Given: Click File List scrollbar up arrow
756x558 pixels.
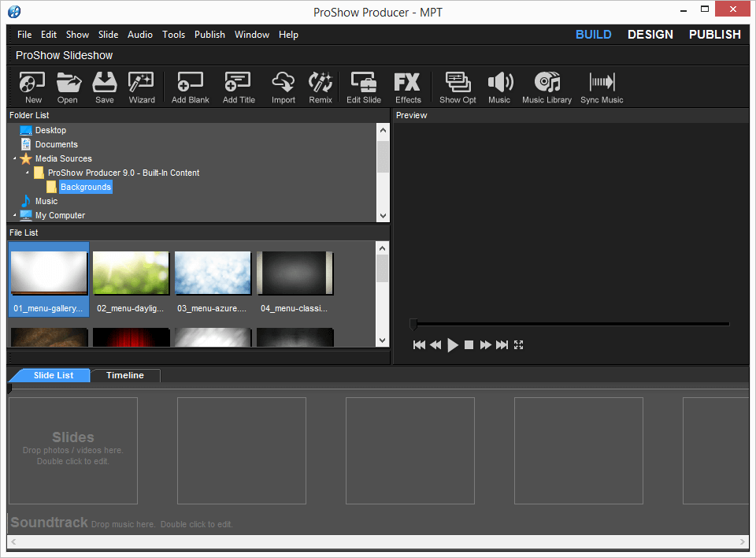Looking at the screenshot, I should point(383,248).
